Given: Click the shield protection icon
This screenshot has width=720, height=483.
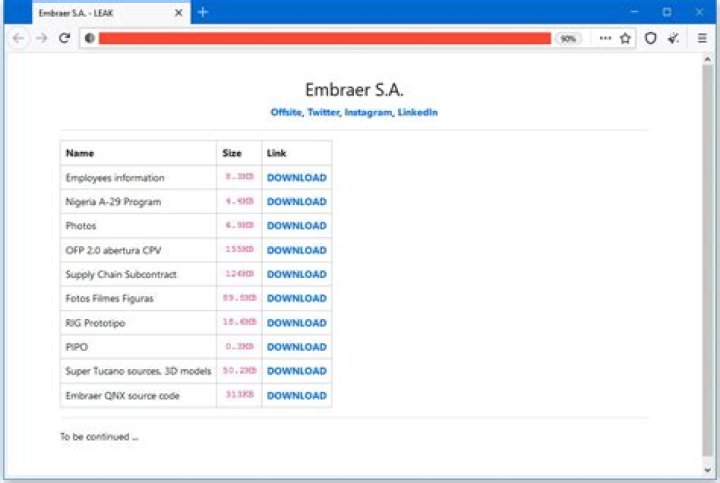Looking at the screenshot, I should (650, 38).
